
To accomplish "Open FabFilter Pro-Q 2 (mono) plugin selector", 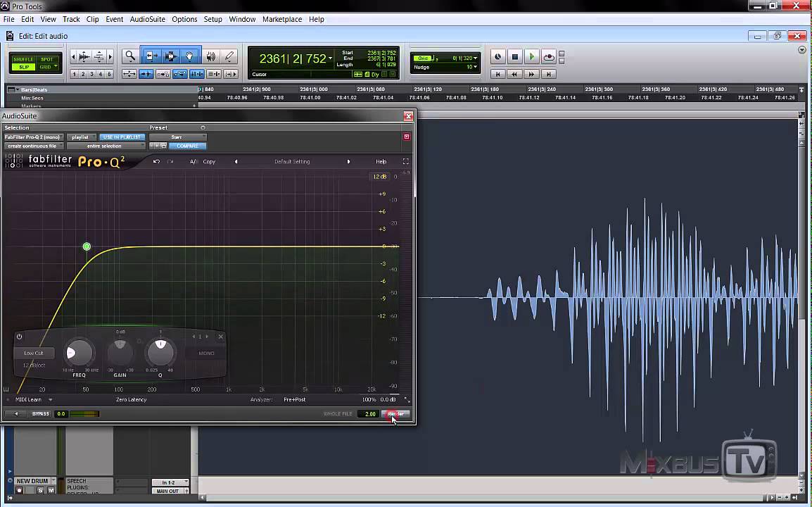I will 34,137.
